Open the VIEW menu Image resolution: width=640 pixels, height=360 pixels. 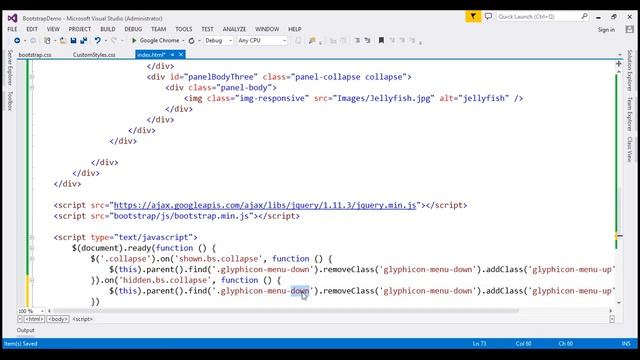(53, 29)
